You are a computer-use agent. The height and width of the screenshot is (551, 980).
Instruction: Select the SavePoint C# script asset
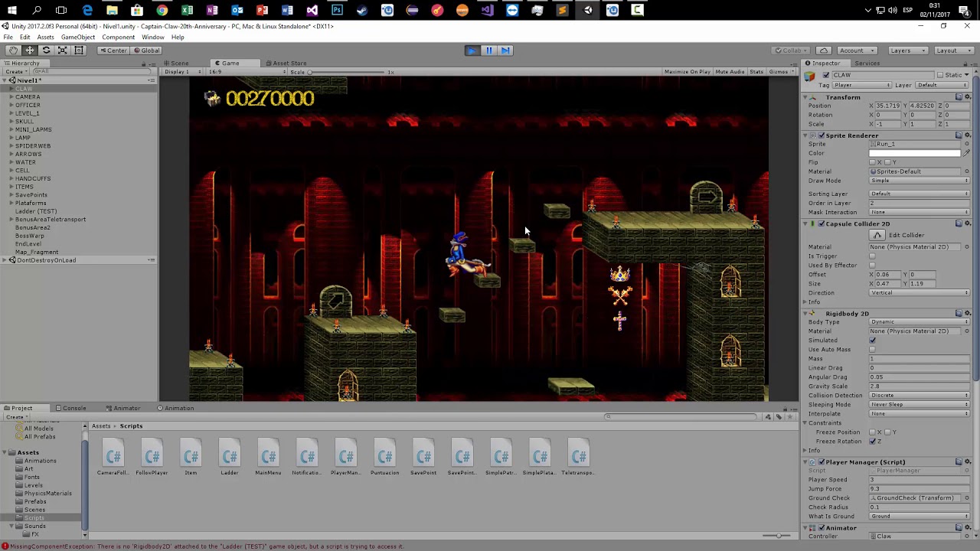pyautogui.click(x=423, y=458)
